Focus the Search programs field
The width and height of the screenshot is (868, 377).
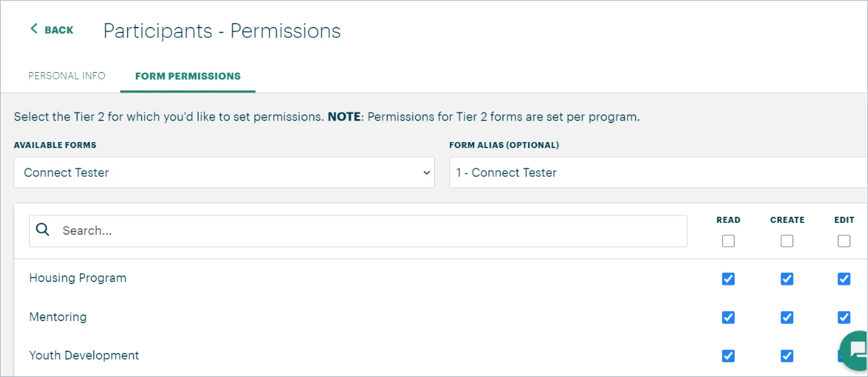click(x=358, y=231)
